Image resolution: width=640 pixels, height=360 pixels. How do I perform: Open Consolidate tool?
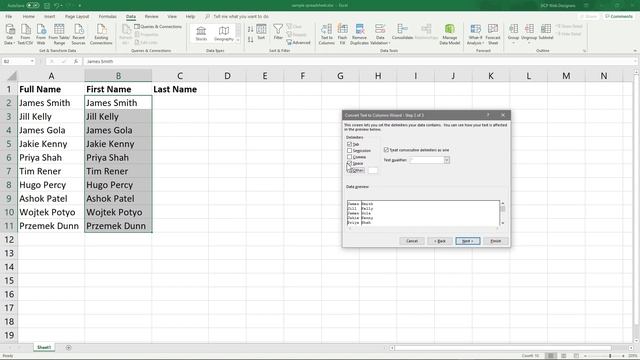402,32
